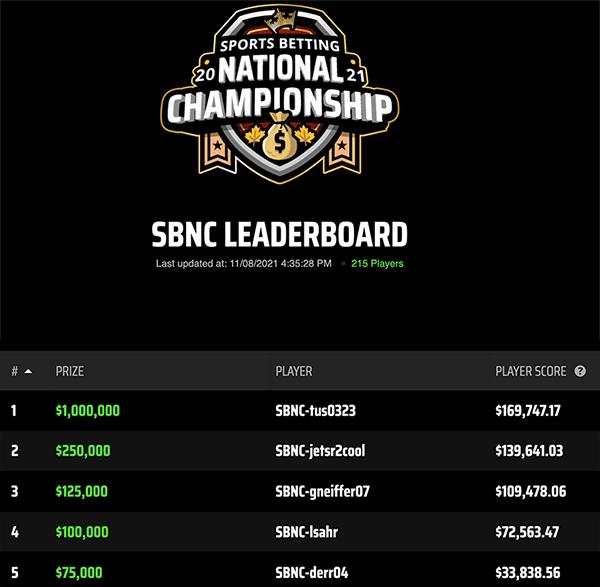Image resolution: width=600 pixels, height=587 pixels.
Task: Sort by the Player Score header
Action: coord(531,371)
